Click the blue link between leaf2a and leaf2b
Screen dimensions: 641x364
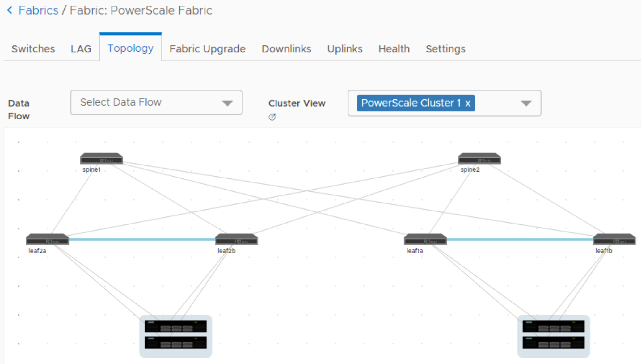click(142, 239)
